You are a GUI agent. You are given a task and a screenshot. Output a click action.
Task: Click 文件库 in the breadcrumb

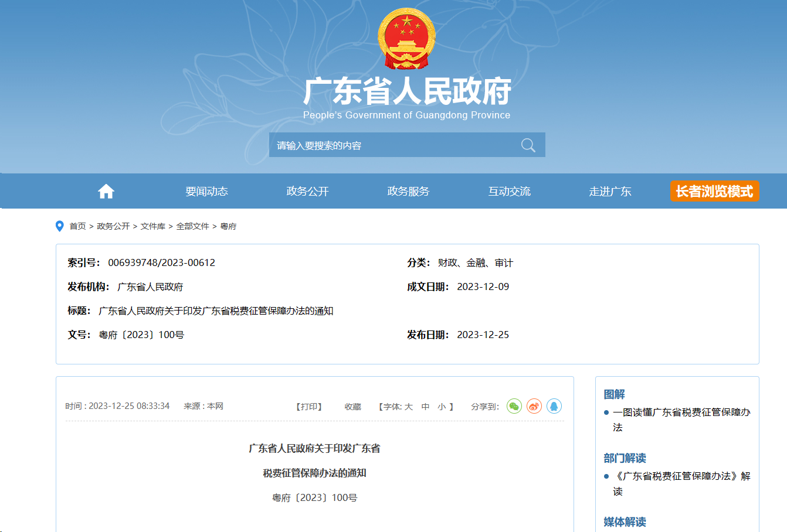click(x=152, y=226)
